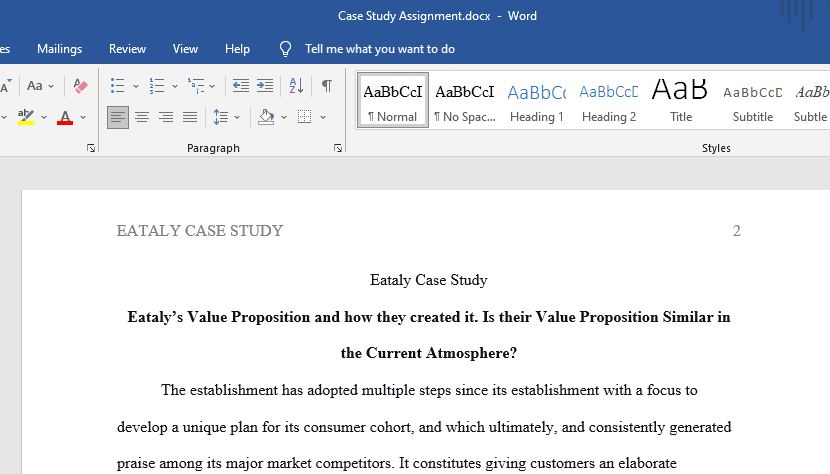Open borders dropdown arrow
Viewport: 830px width, 474px height.
pos(322,117)
